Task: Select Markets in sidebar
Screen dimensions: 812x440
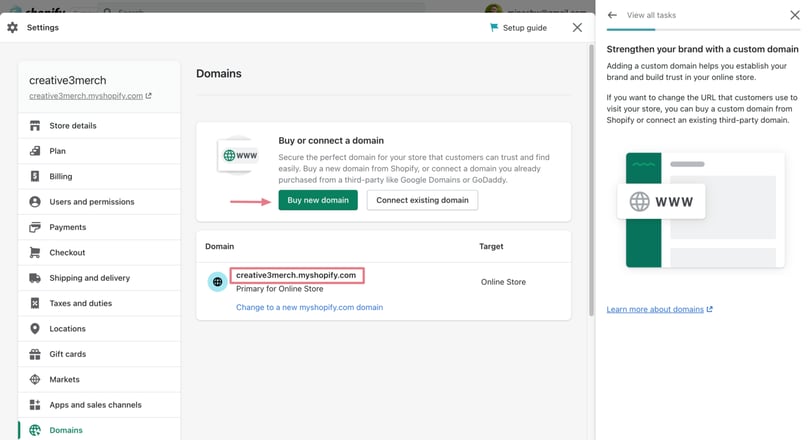Action: (x=99, y=379)
